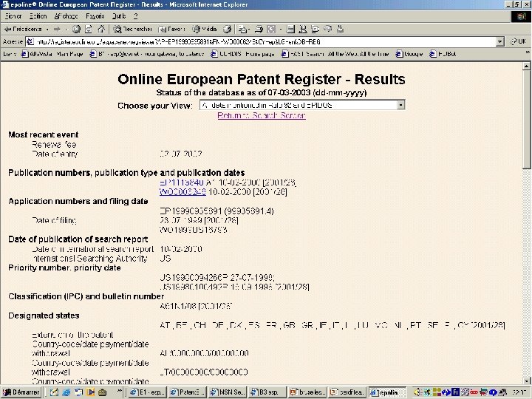This screenshot has width=532, height=399.
Task: Launch Internet Explorer from the quick launch
Action: point(66,392)
